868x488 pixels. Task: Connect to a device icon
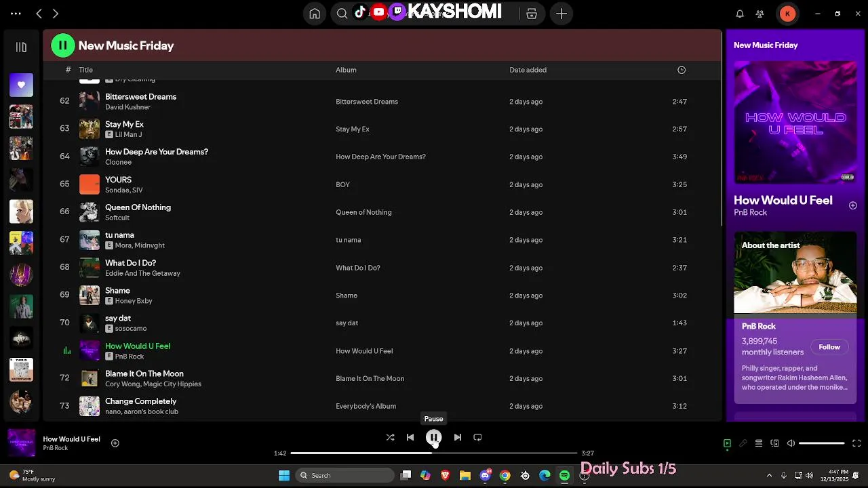[x=774, y=443]
